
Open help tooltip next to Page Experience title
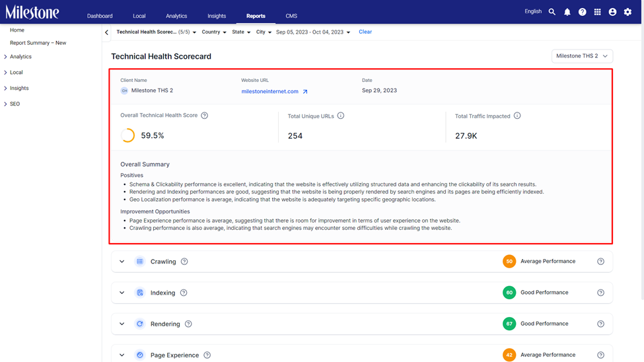click(x=207, y=355)
